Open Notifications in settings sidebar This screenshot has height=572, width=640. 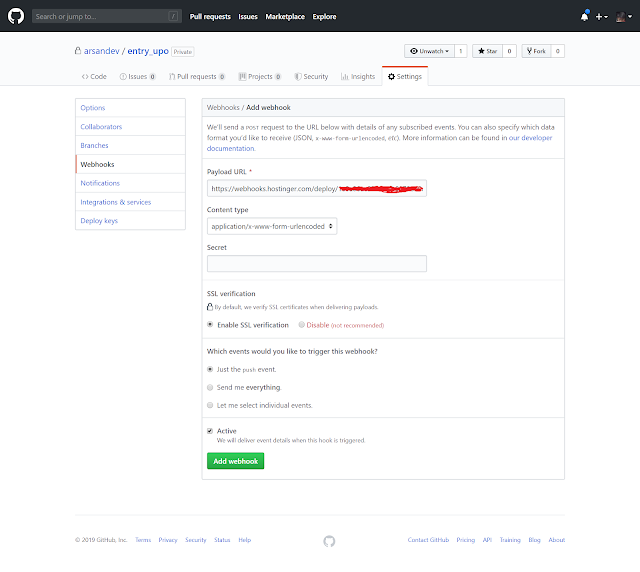pyautogui.click(x=130, y=183)
